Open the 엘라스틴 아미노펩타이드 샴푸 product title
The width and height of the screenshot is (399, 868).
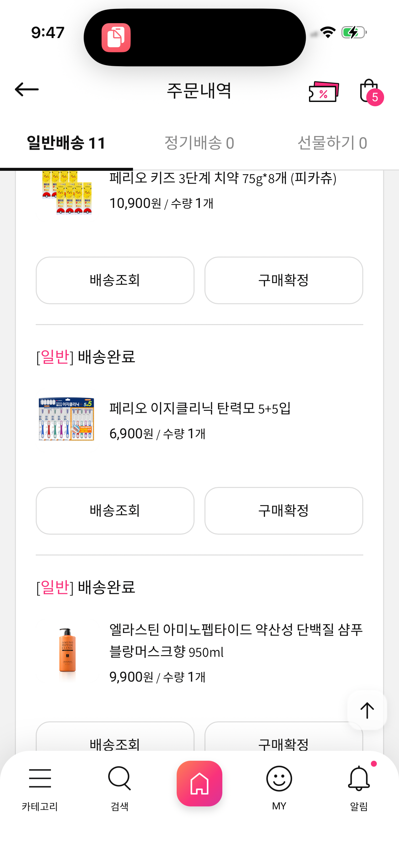point(236,640)
